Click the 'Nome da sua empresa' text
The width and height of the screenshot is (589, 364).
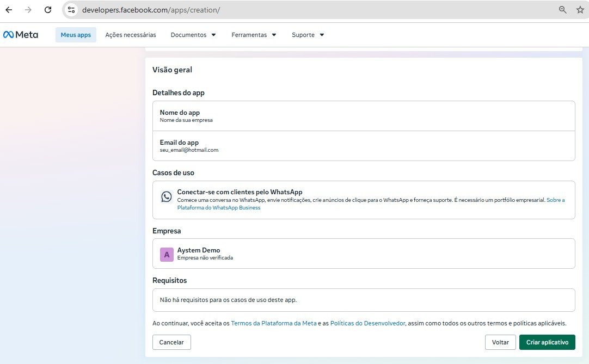tap(186, 120)
